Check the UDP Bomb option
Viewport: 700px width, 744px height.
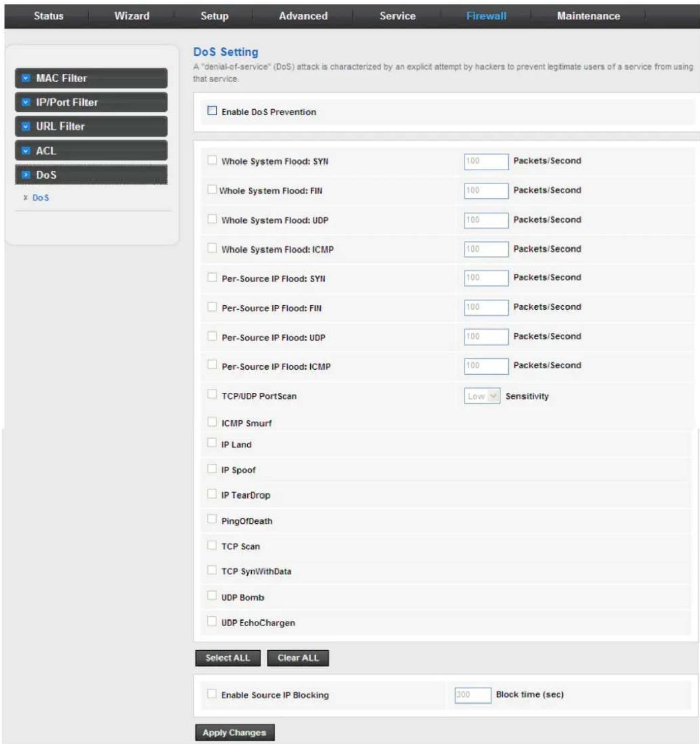point(212,596)
